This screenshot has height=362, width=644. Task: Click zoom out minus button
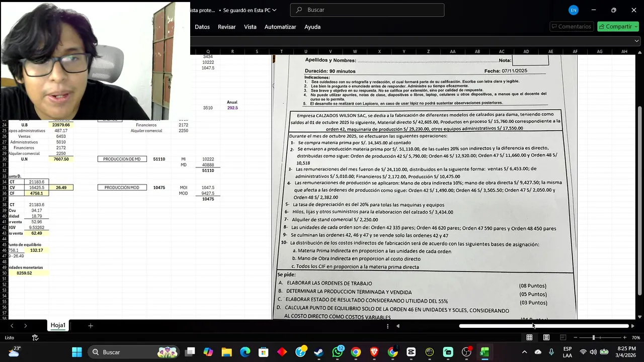tap(576, 337)
